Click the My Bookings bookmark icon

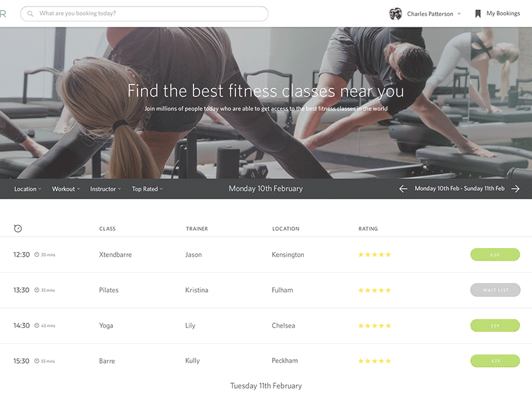[x=476, y=13]
